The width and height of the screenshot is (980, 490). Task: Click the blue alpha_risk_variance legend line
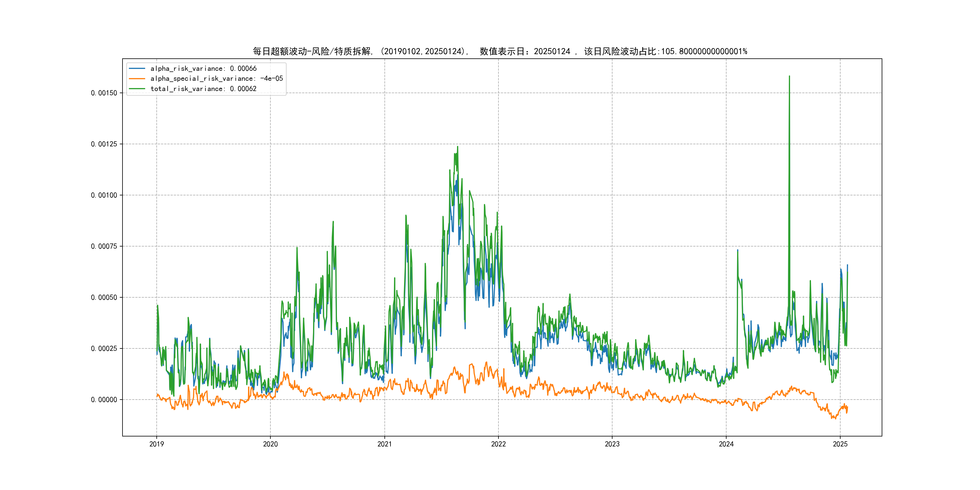(x=137, y=68)
